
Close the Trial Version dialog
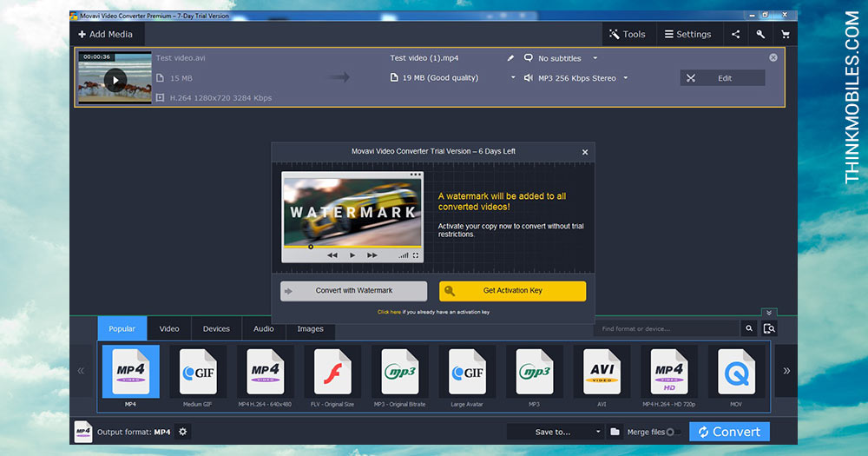click(x=584, y=152)
